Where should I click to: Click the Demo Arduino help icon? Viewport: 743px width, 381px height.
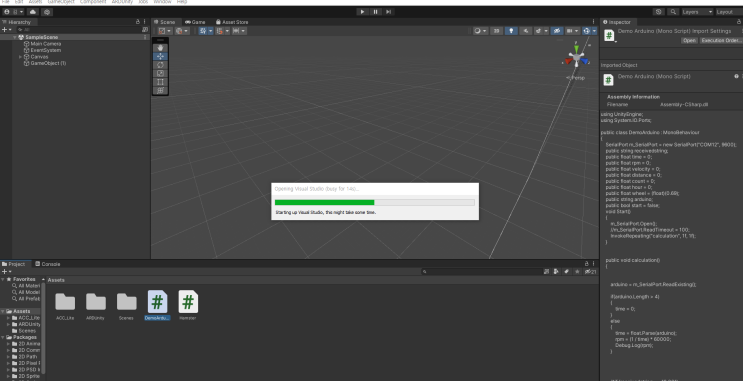(x=736, y=76)
